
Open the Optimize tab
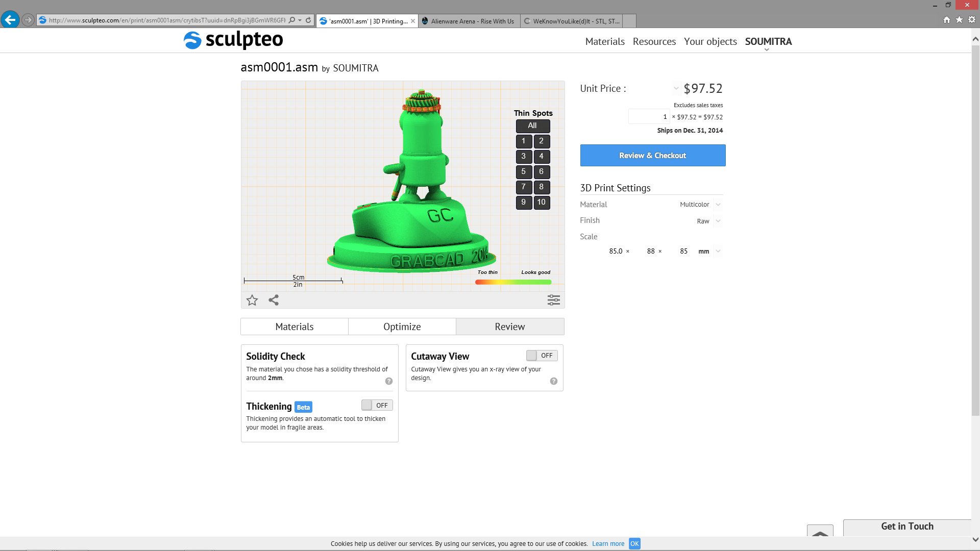point(402,327)
